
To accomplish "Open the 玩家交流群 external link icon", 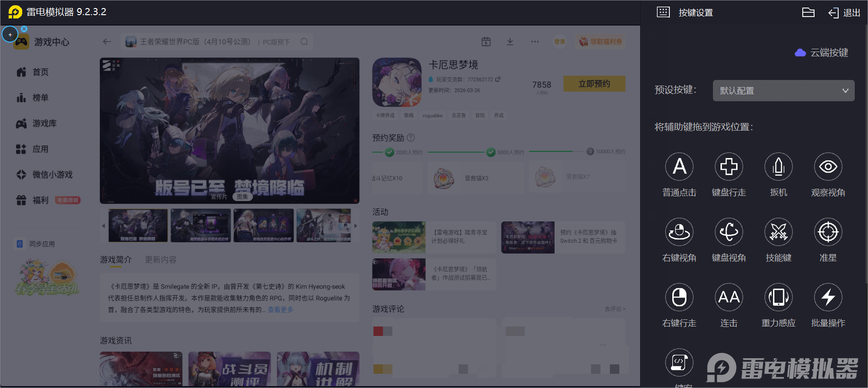I will pos(498,79).
